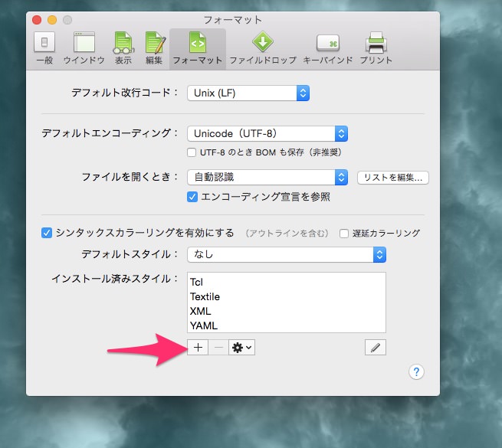
Task: Open the ファイルを開くとき dropdown showing 自動認識
Action: (x=267, y=177)
